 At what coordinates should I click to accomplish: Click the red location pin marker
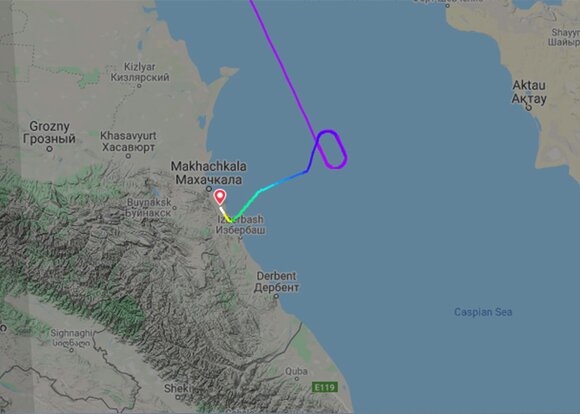pyautogui.click(x=220, y=197)
